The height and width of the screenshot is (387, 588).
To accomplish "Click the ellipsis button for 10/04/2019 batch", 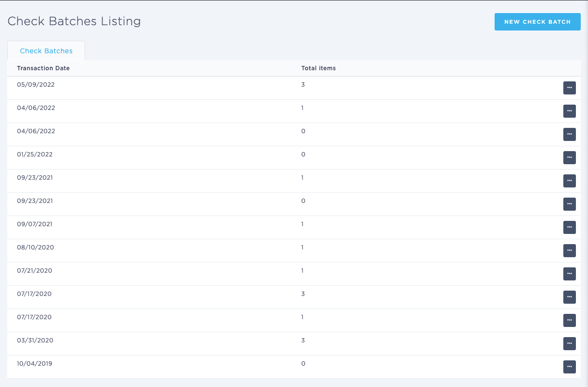I will coord(569,367).
